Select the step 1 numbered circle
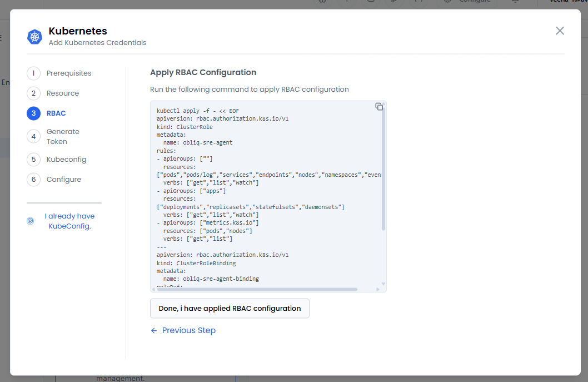The width and height of the screenshot is (588, 382). (x=33, y=73)
